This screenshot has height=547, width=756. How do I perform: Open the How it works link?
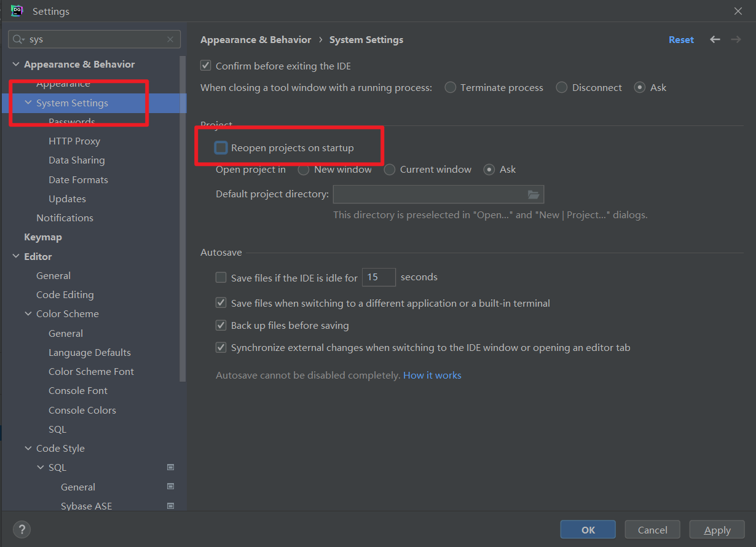coord(432,375)
